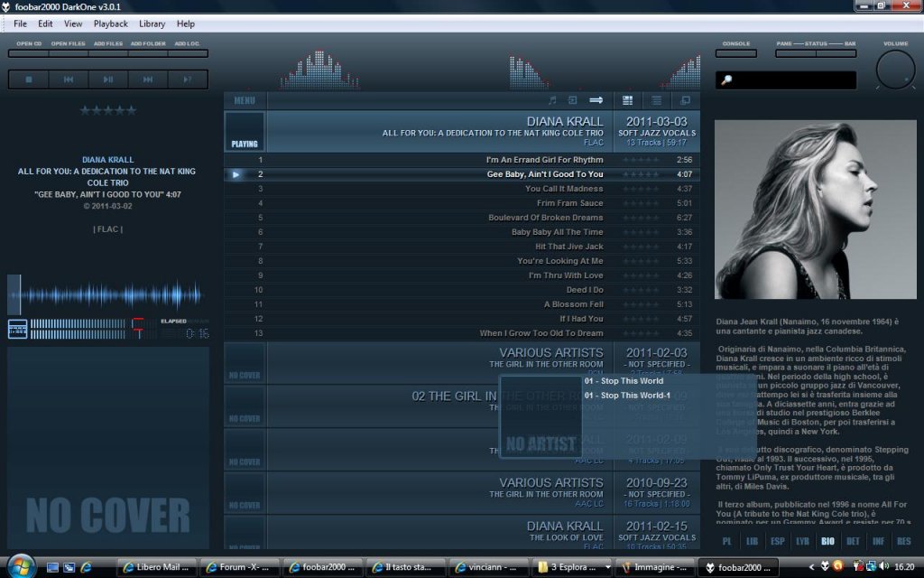This screenshot has height=578, width=924.
Task: Toggle the status Bar display switch
Action: [x=836, y=53]
